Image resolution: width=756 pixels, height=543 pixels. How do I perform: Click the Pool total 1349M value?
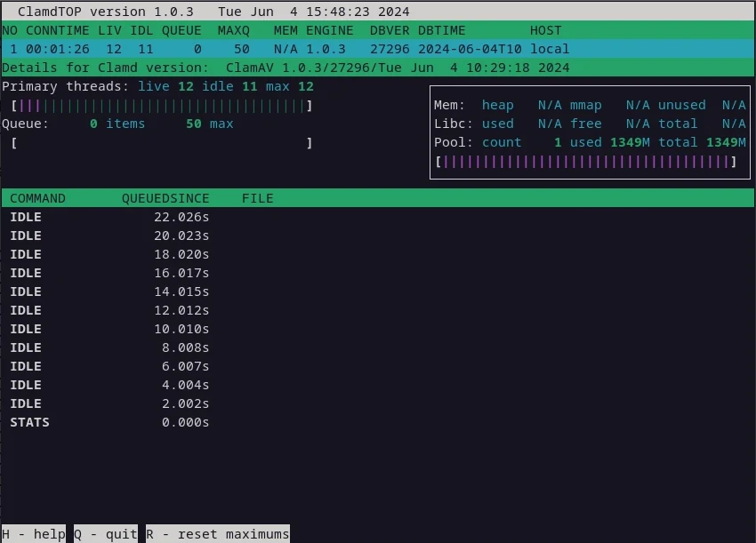point(726,142)
